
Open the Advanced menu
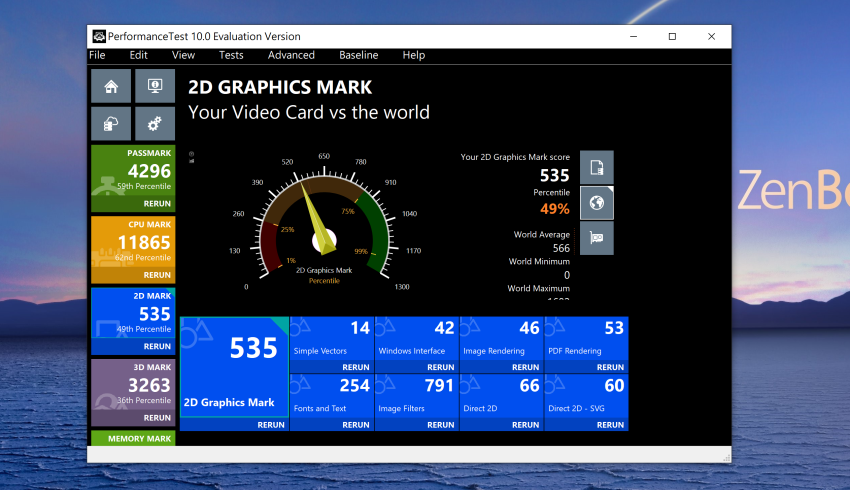(x=291, y=55)
